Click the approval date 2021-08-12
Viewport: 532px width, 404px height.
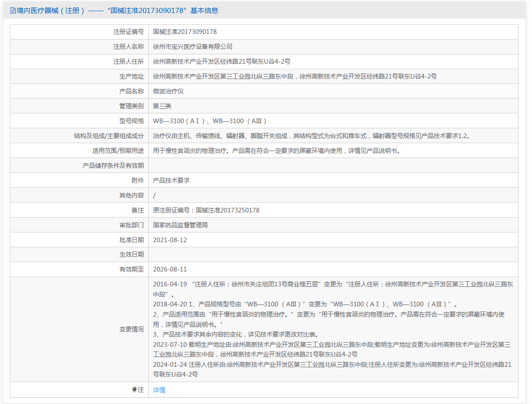170,240
